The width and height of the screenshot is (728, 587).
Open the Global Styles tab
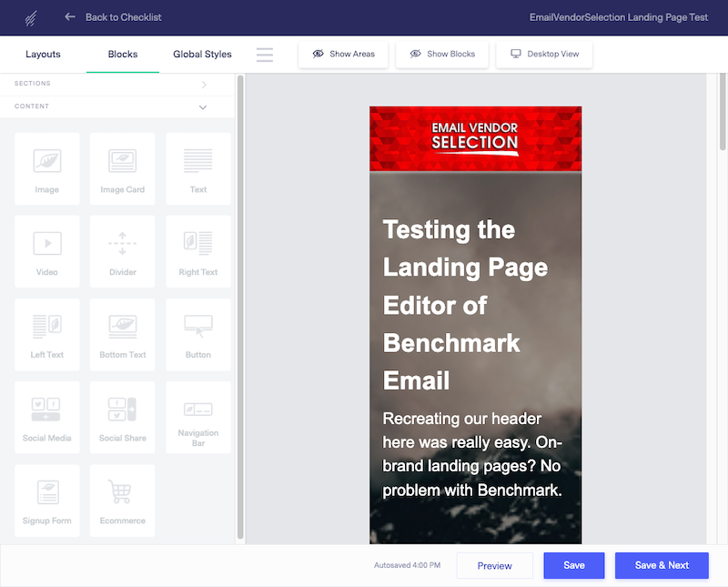tap(201, 55)
